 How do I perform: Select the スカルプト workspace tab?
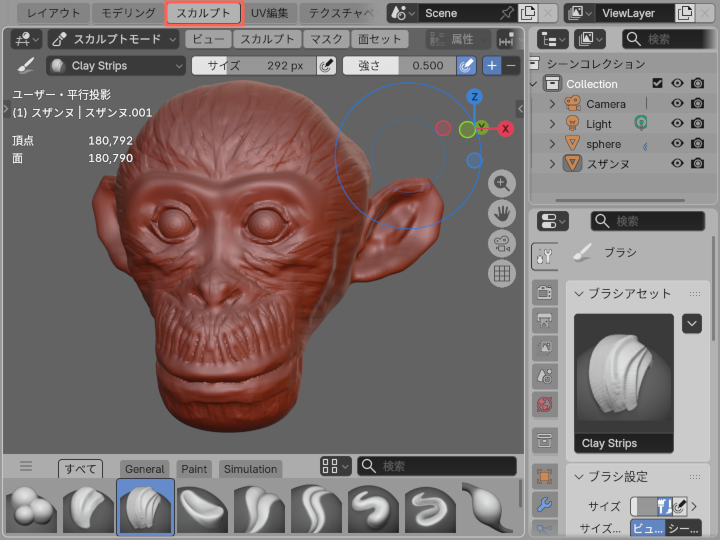[x=203, y=13]
